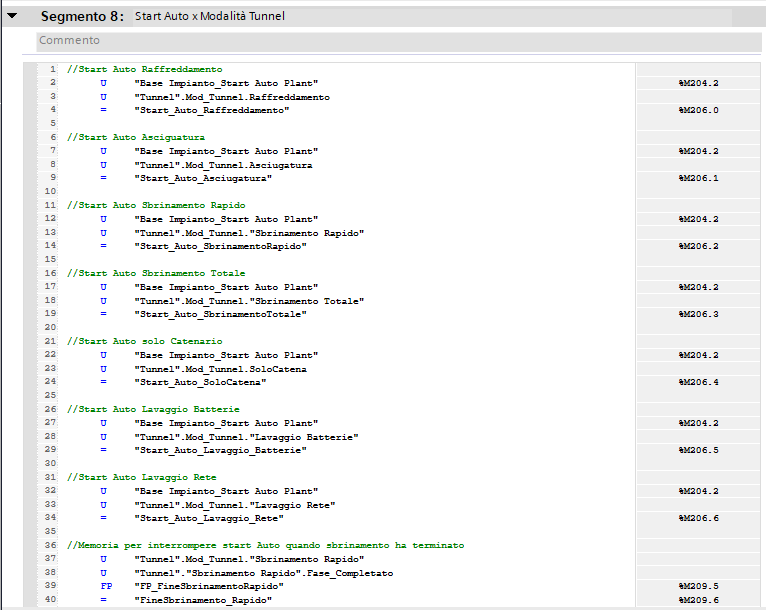Click 'Base Impianto_Start Auto Plant' on line 17
The height and width of the screenshot is (610, 766).
click(226, 287)
